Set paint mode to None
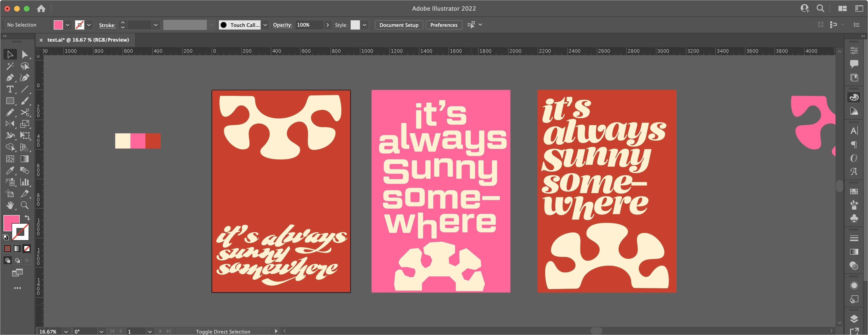Viewport: 868px width, 335px height. (27, 249)
